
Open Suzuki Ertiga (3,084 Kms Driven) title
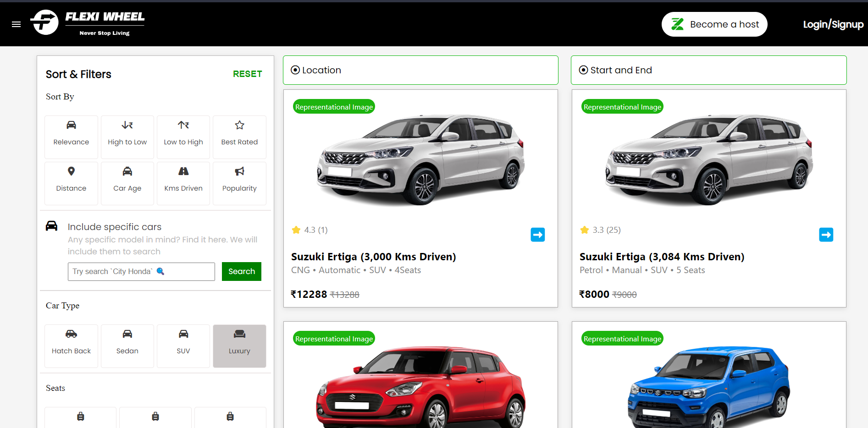pos(662,257)
